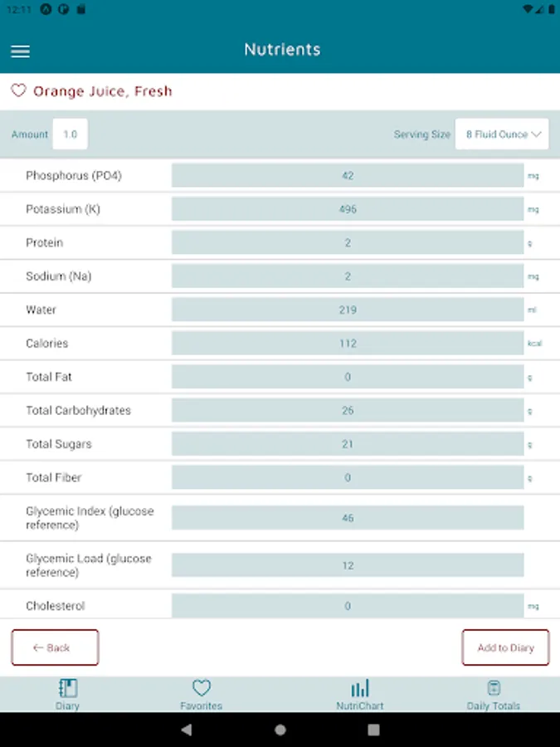Select the Potassium (K) value field
Viewport: 560px width, 747px height.
[x=348, y=209]
